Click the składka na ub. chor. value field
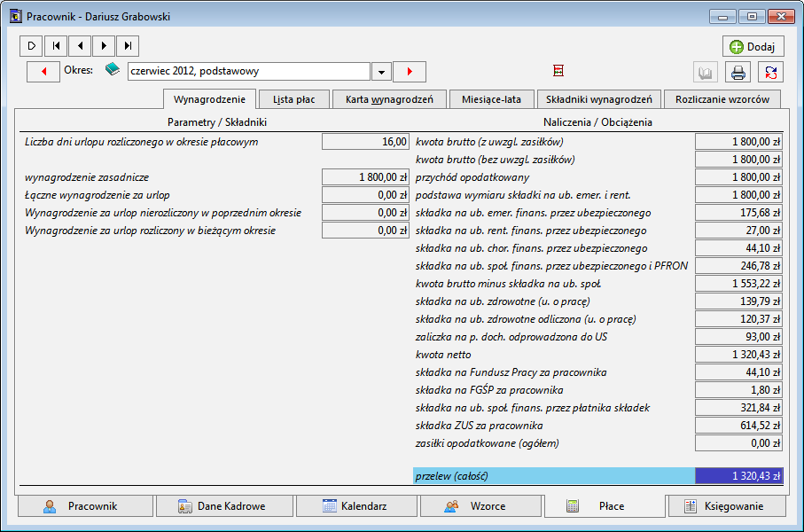 tap(739, 248)
